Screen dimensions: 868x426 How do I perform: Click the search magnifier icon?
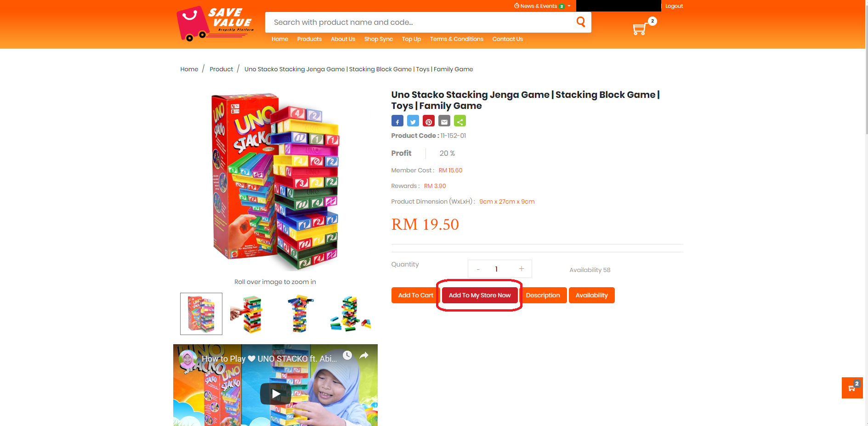(x=581, y=22)
